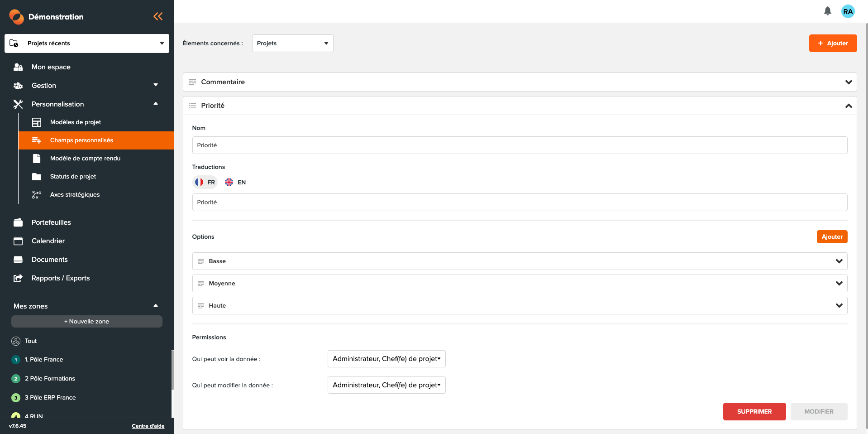The image size is (868, 434).
Task: Click the Démonstration orange logo icon
Action: (16, 17)
